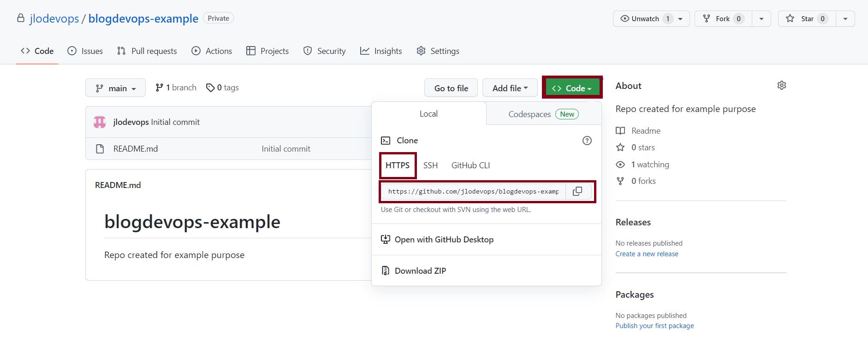
Task: Click Publish your first package link
Action: (x=655, y=326)
